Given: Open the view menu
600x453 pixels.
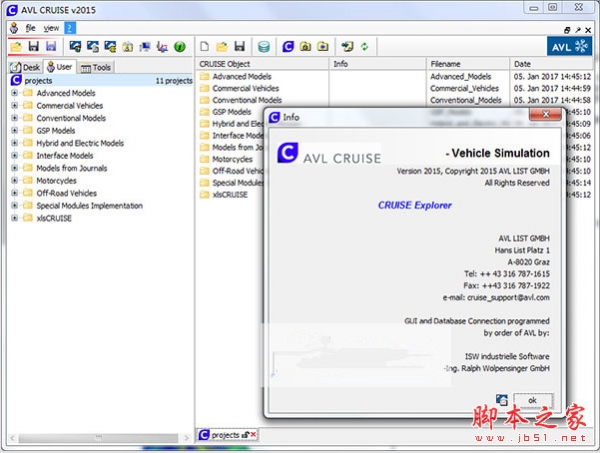Looking at the screenshot, I should click(x=51, y=28).
